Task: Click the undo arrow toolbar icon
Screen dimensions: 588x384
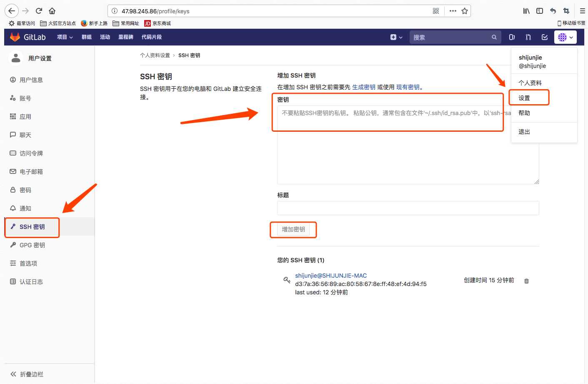Action: 553,11
